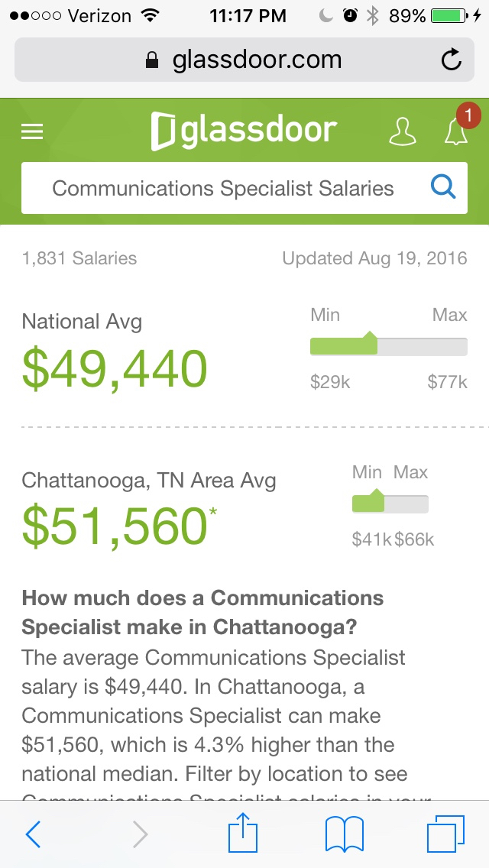
Task: Open the Glassdoor hamburger menu
Action: (32, 131)
